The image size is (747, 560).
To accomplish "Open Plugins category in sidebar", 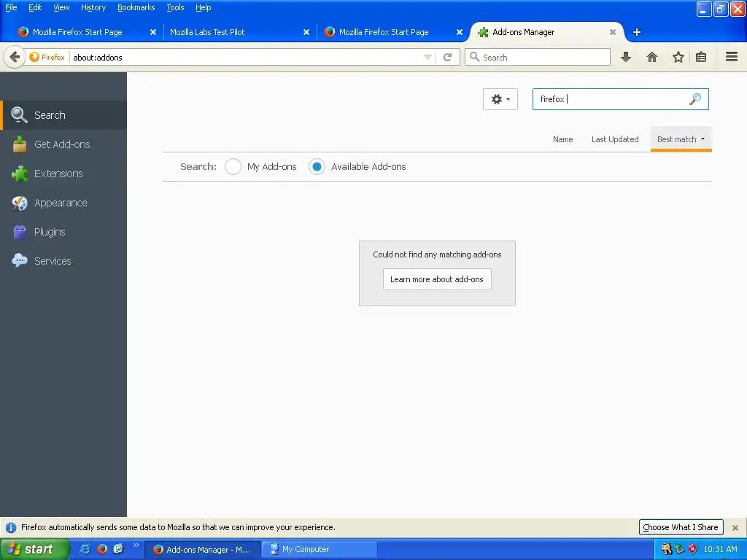I will pyautogui.click(x=64, y=232).
